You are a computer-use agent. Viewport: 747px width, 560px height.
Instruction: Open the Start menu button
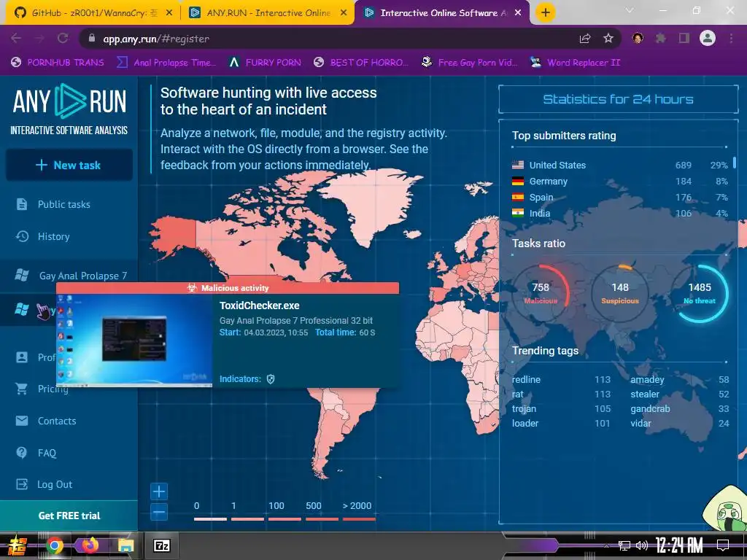[x=16, y=545]
